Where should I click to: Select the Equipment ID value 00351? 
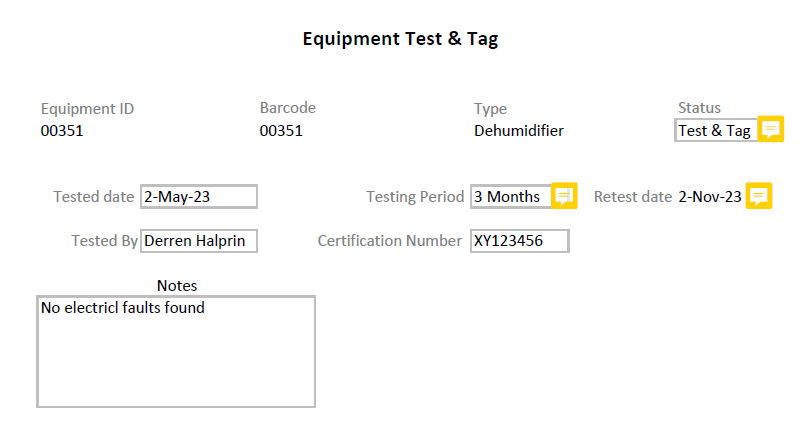62,130
